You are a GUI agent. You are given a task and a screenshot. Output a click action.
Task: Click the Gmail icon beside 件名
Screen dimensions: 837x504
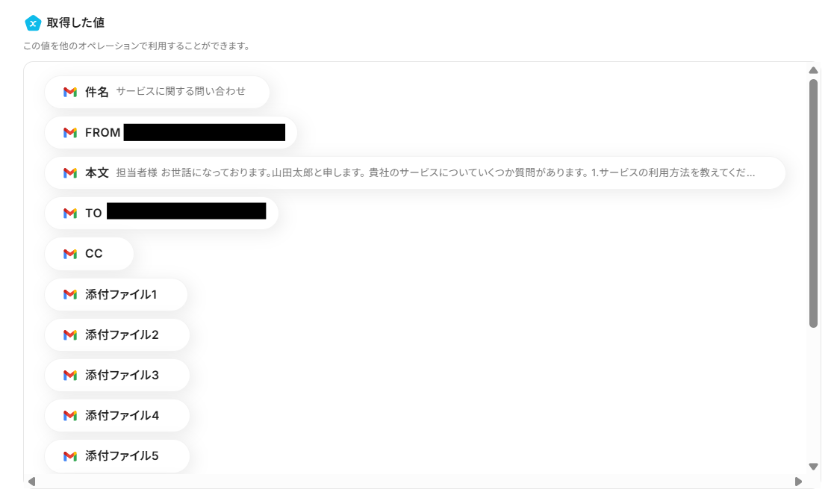pyautogui.click(x=70, y=92)
